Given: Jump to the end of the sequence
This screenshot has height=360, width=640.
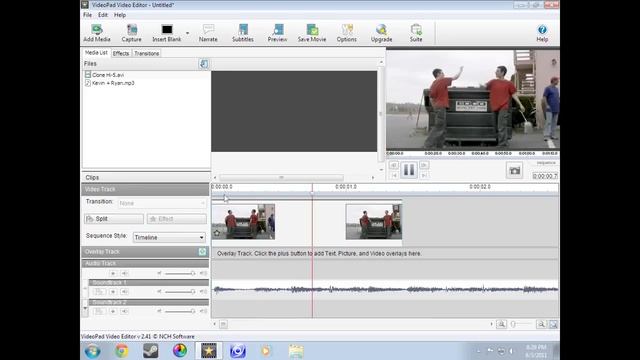Looking at the screenshot, I should (424, 175).
